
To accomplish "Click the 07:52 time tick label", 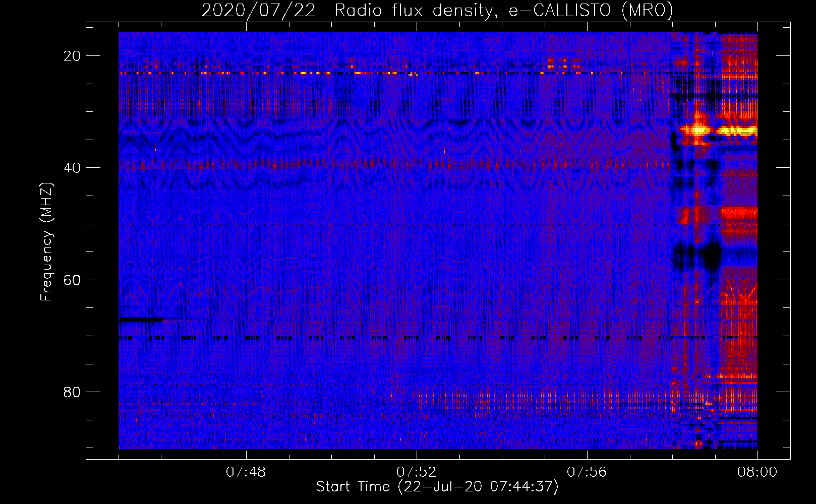I will [x=417, y=472].
